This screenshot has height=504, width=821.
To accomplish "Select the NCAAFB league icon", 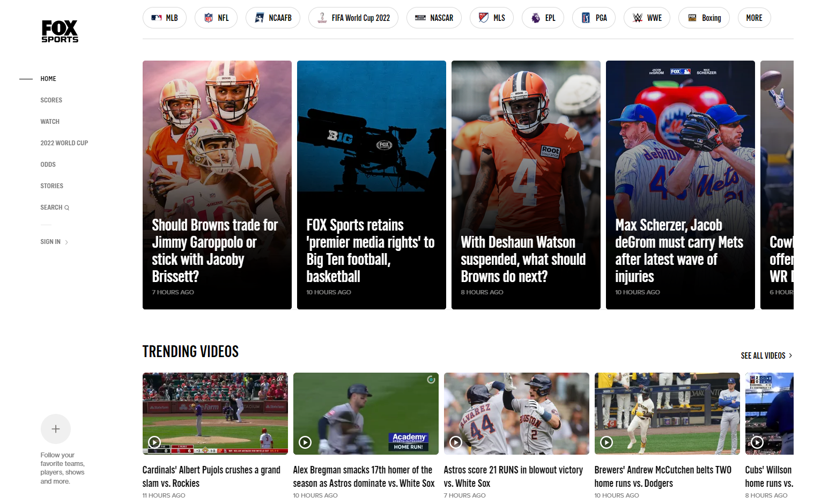I will 260,18.
